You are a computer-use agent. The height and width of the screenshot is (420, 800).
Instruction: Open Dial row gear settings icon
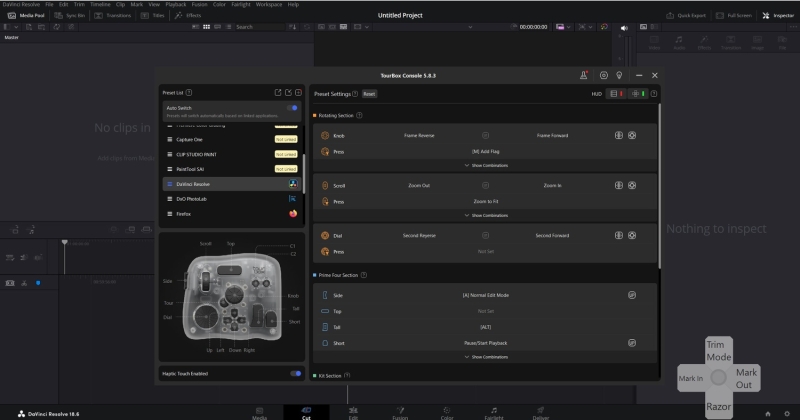[632, 235]
